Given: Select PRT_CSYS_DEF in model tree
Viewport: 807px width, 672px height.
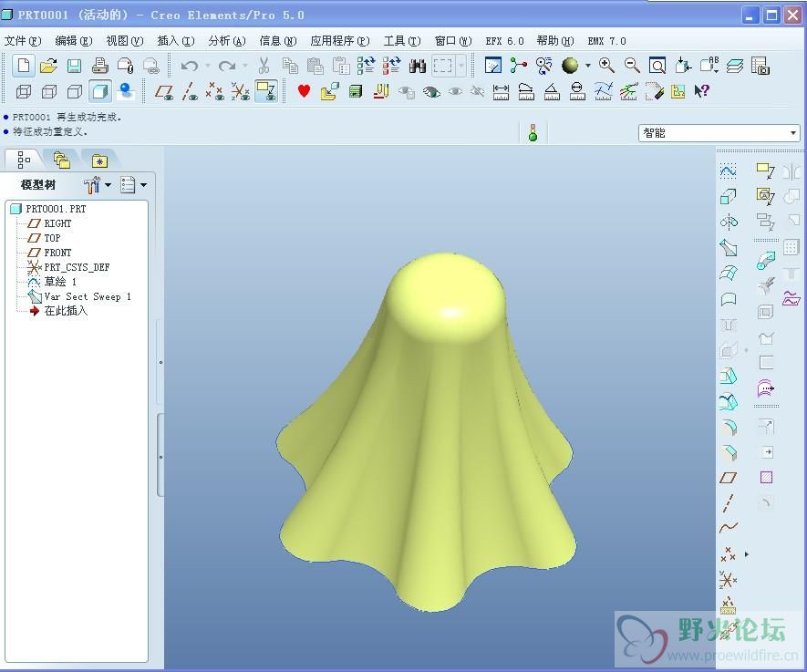Looking at the screenshot, I should coord(77,267).
